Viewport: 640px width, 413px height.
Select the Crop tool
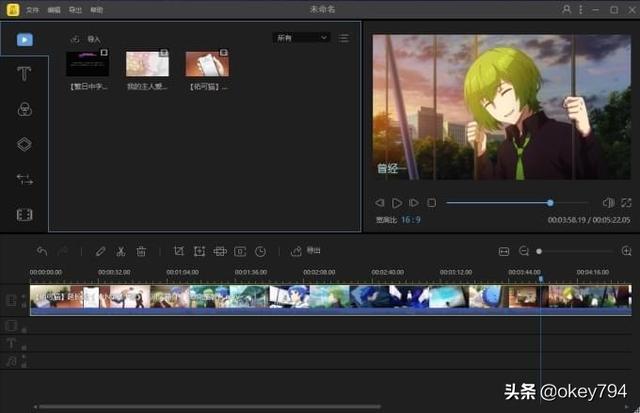[x=179, y=251]
